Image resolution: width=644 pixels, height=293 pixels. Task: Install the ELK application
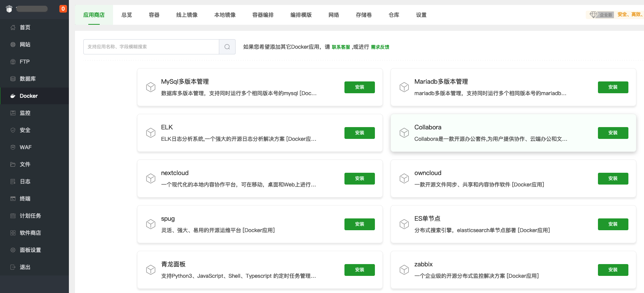tap(360, 133)
